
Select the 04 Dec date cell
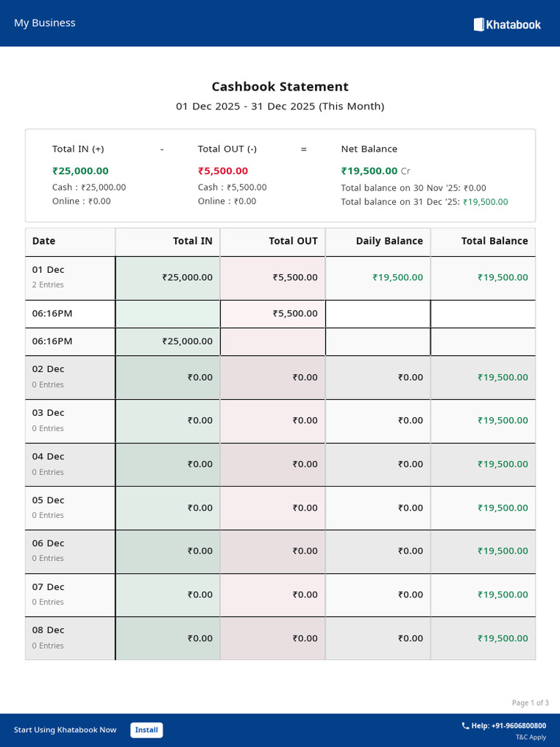pyautogui.click(x=70, y=465)
